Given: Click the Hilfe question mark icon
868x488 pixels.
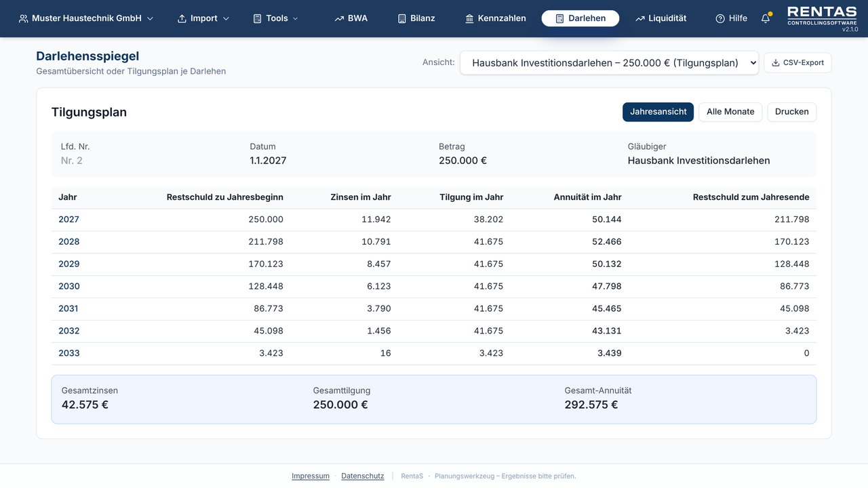Looking at the screenshot, I should tap(720, 19).
